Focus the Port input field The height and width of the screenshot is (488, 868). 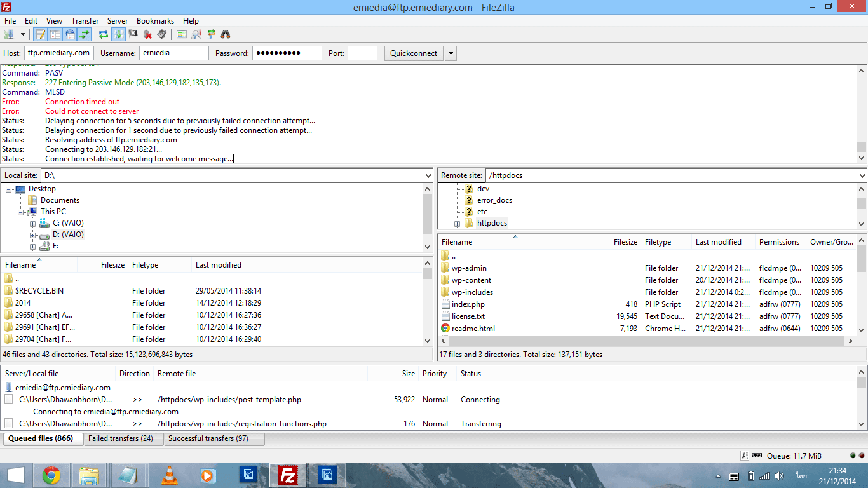tap(362, 53)
